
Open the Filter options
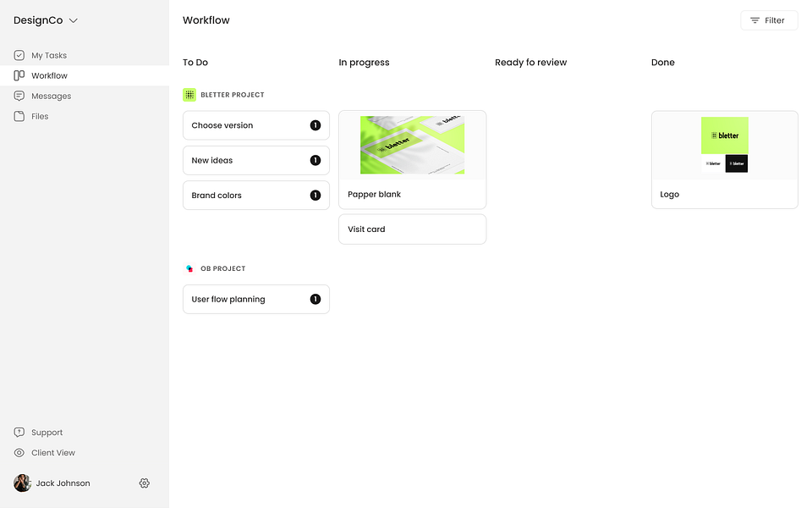coord(768,19)
